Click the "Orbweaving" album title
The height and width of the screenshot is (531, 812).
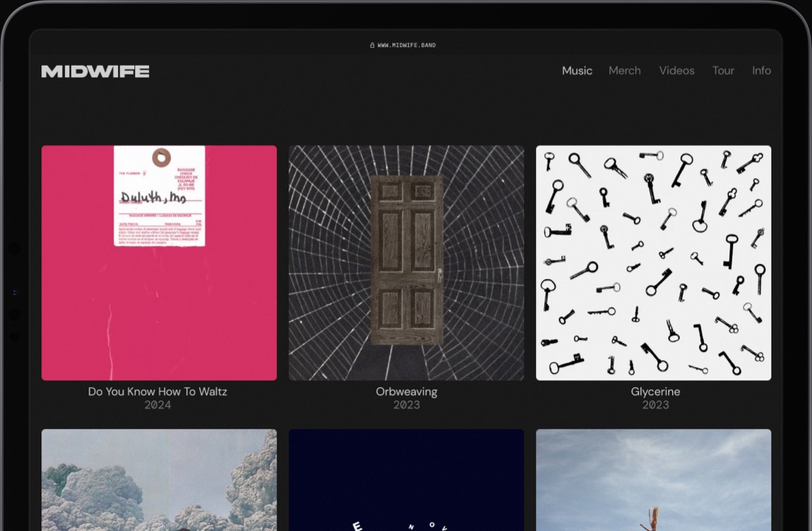point(407,392)
